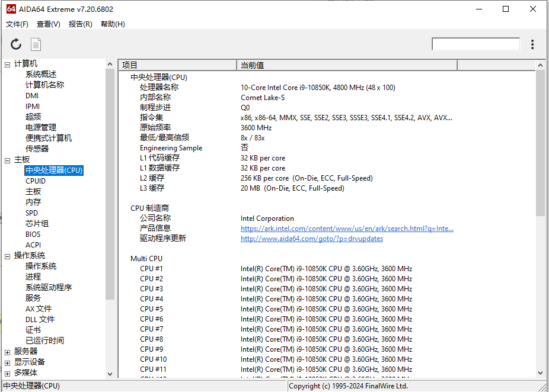Collapse the 计算机 tree node

(7, 65)
